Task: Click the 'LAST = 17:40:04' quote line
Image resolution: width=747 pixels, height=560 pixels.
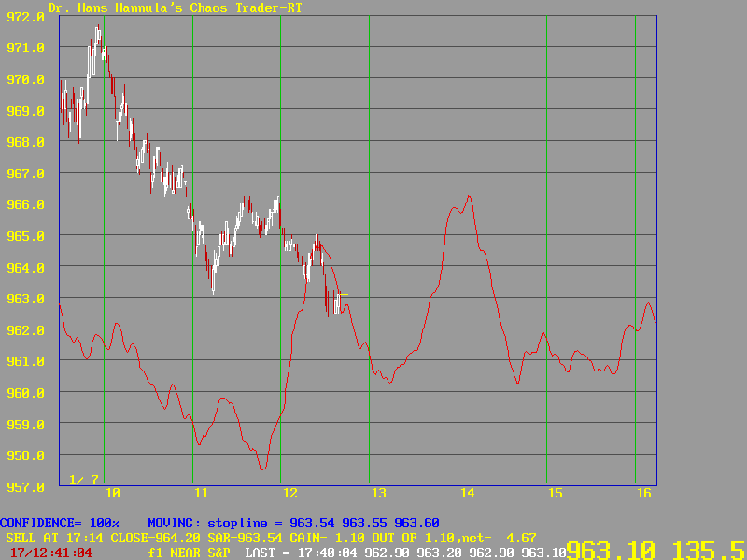Action: click(x=406, y=553)
